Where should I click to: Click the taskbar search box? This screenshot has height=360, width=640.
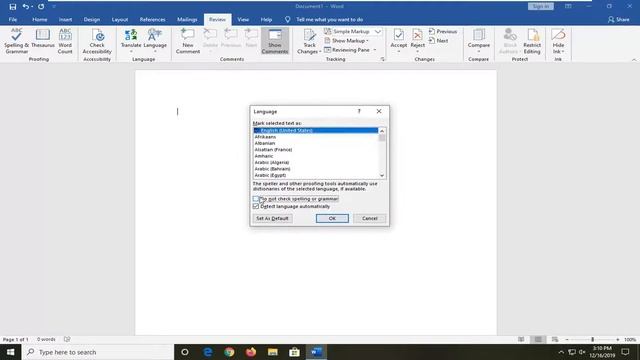coord(98,352)
